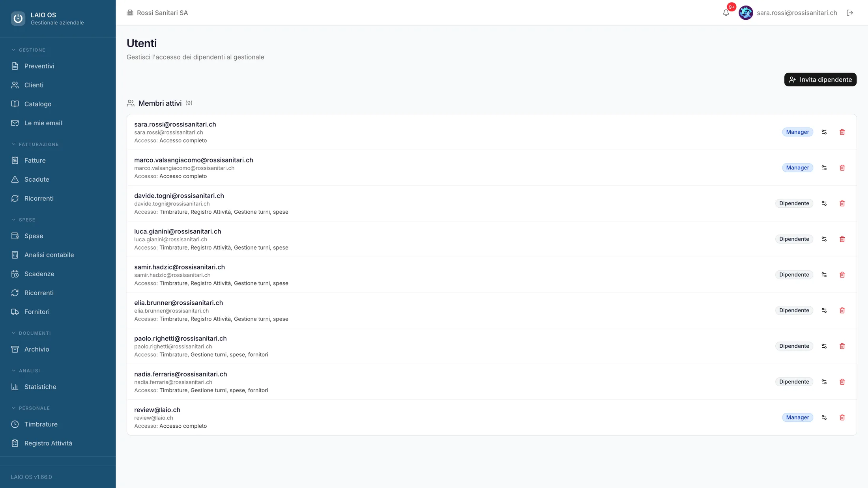Collapse the PERSONALE sidebar section
The image size is (868, 488).
[x=30, y=408]
